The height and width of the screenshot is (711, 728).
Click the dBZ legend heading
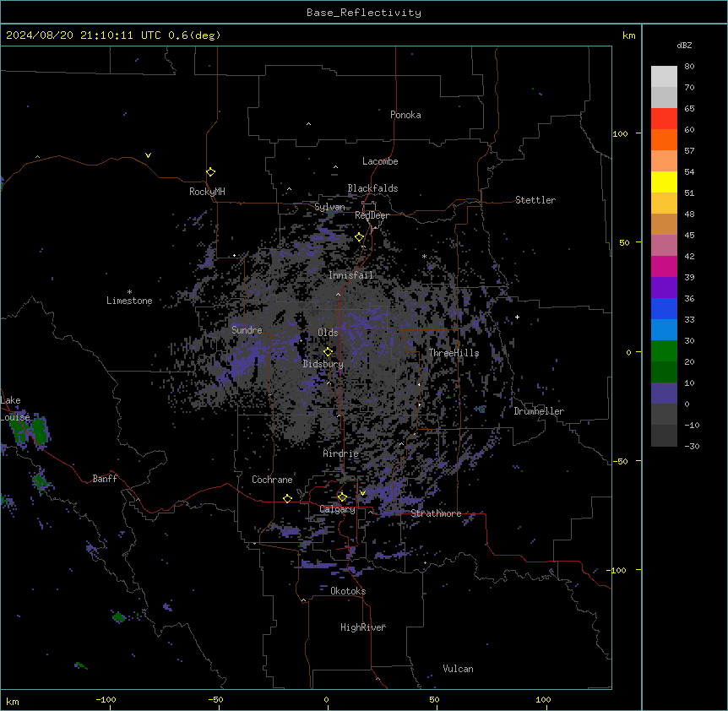click(684, 46)
